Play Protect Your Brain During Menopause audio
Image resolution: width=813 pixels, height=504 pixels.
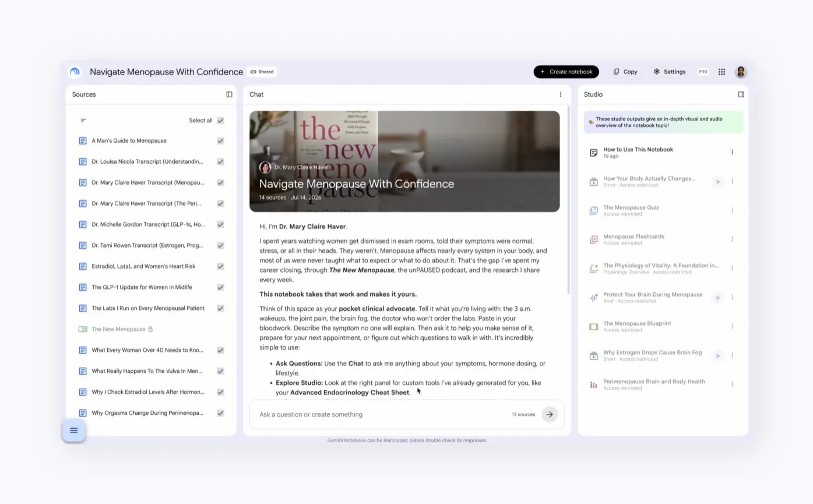tap(717, 298)
